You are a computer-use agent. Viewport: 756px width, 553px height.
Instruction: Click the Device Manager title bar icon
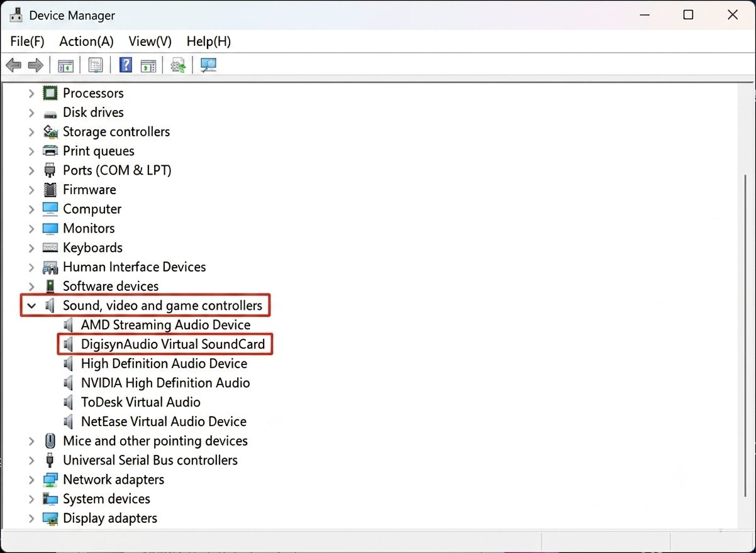pos(16,15)
